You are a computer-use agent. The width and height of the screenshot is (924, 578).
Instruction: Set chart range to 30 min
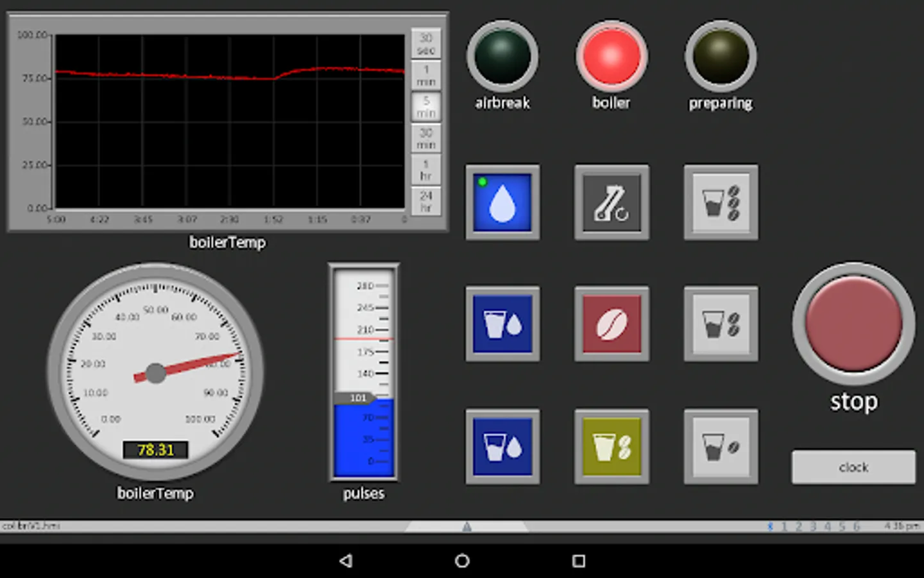click(x=426, y=138)
